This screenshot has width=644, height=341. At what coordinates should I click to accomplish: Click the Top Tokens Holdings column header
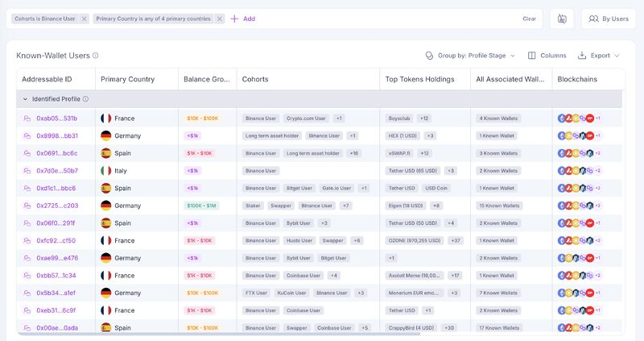pos(419,79)
